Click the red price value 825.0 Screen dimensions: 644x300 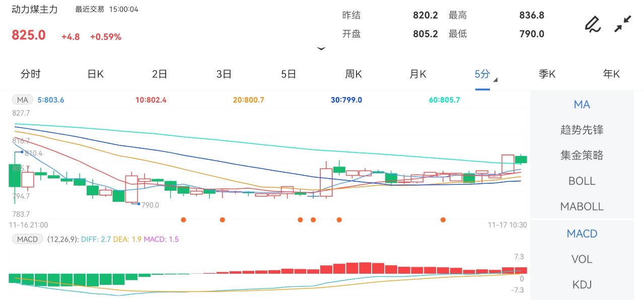28,35
